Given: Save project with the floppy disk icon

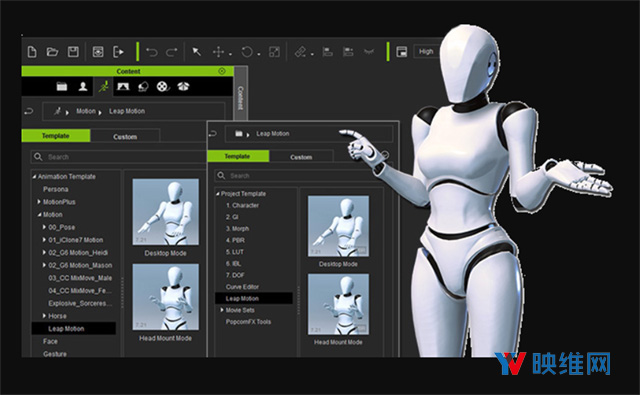Looking at the screenshot, I should pyautogui.click(x=73, y=52).
